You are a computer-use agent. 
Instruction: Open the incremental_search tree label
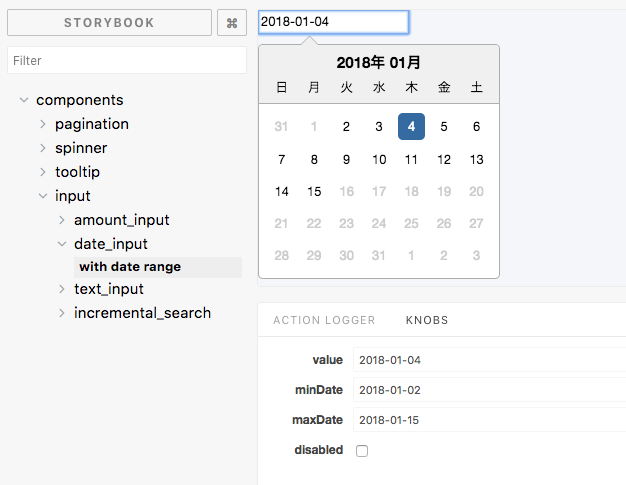(143, 313)
